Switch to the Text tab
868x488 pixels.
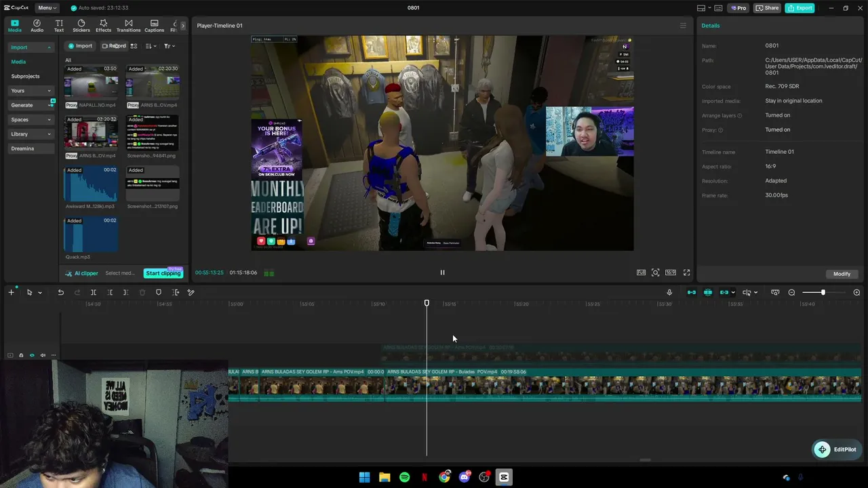59,26
